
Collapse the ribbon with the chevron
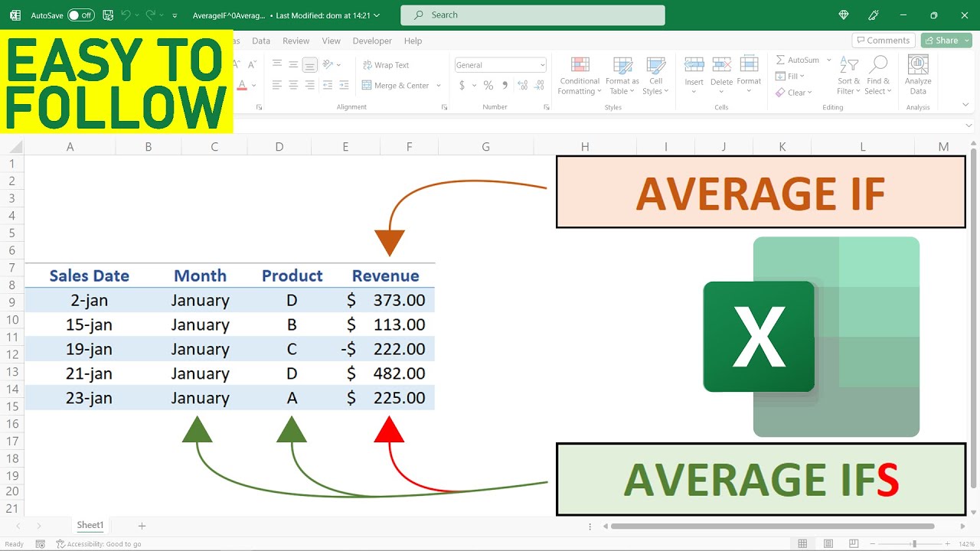pos(965,106)
